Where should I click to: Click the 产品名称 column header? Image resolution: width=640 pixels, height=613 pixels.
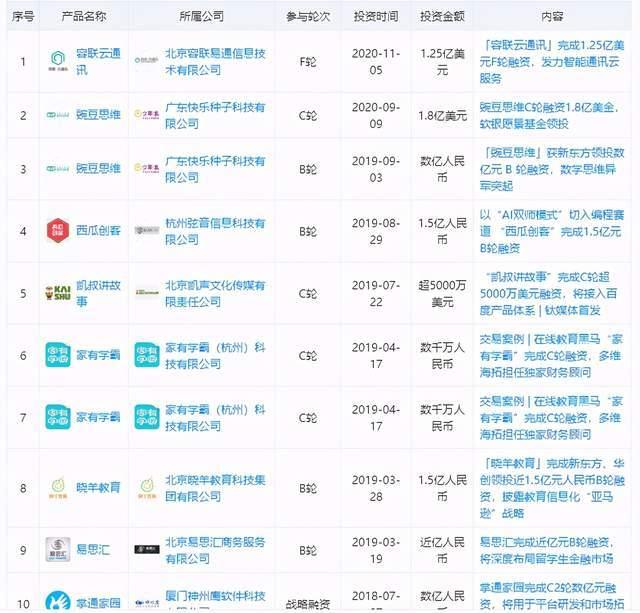click(84, 16)
